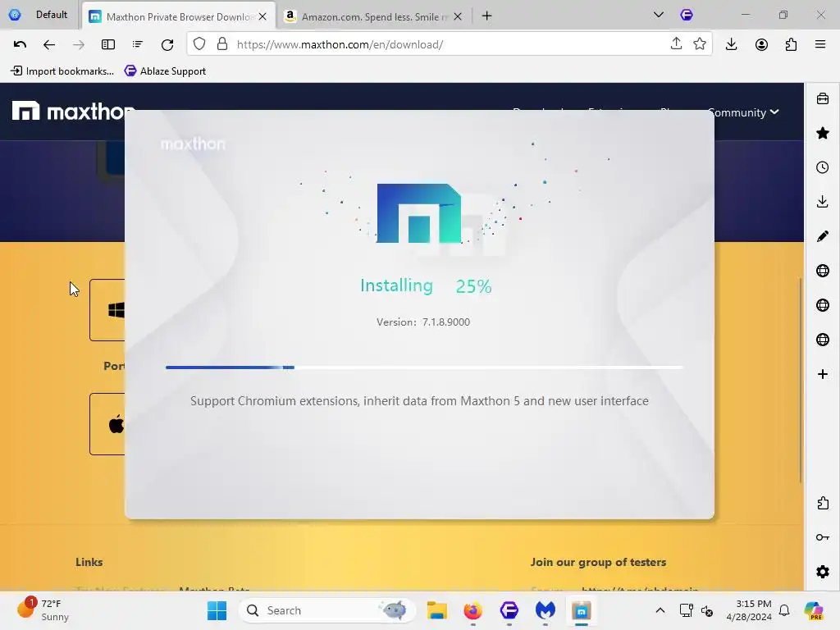Open the list all tabs chevron

(x=659, y=15)
